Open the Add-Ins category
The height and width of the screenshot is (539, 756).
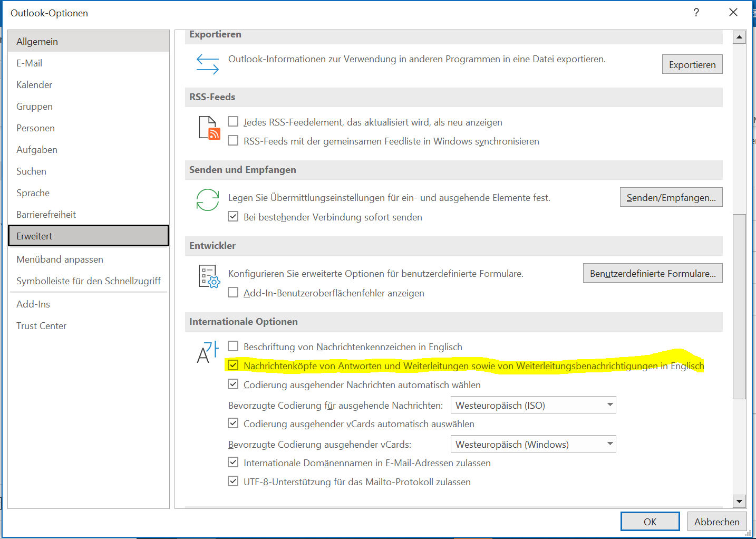pos(89,304)
